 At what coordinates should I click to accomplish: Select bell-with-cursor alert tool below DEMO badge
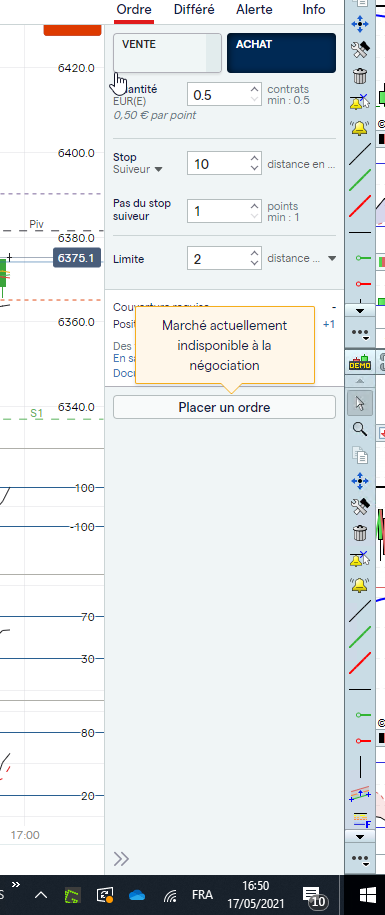click(360, 558)
